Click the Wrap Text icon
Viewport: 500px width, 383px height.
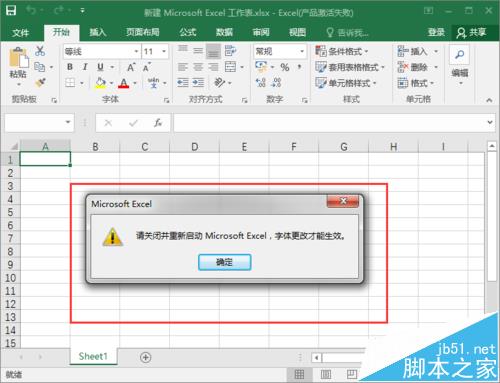point(230,51)
